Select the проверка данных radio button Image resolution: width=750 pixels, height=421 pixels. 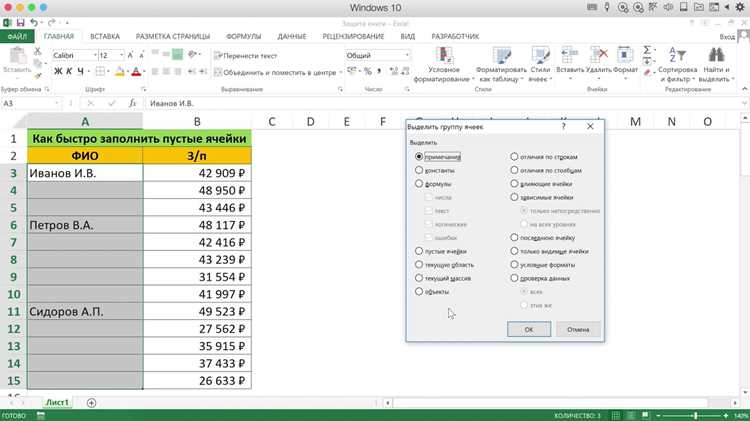click(514, 277)
